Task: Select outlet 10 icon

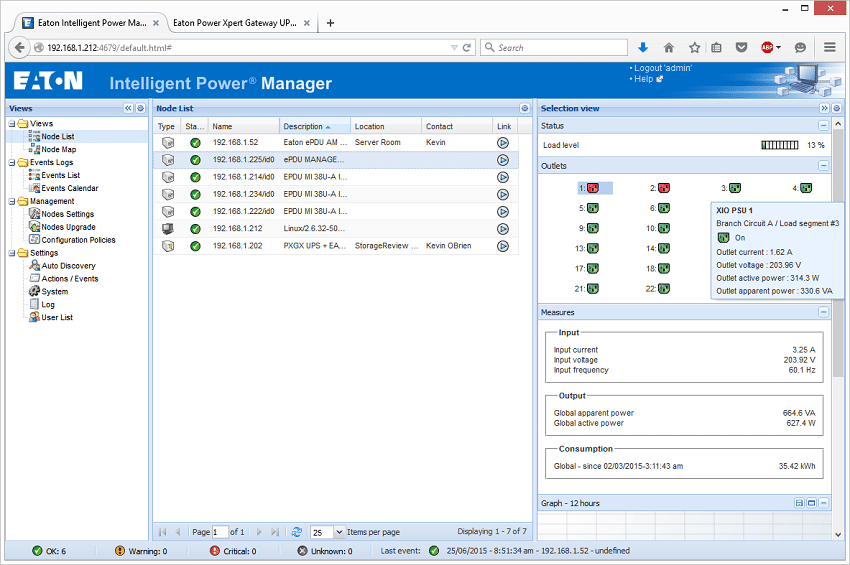Action: pyautogui.click(x=664, y=228)
